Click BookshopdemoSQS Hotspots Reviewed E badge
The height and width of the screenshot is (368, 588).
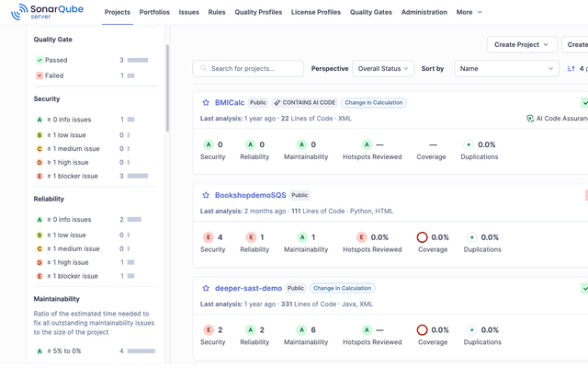(361, 237)
